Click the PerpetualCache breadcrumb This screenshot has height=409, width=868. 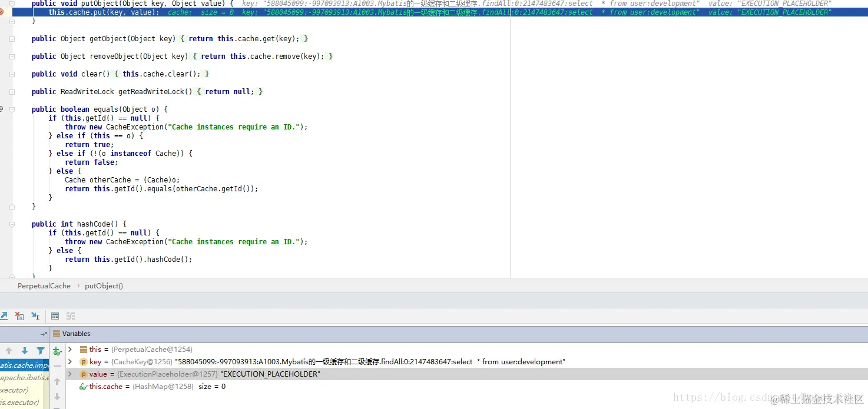point(44,286)
